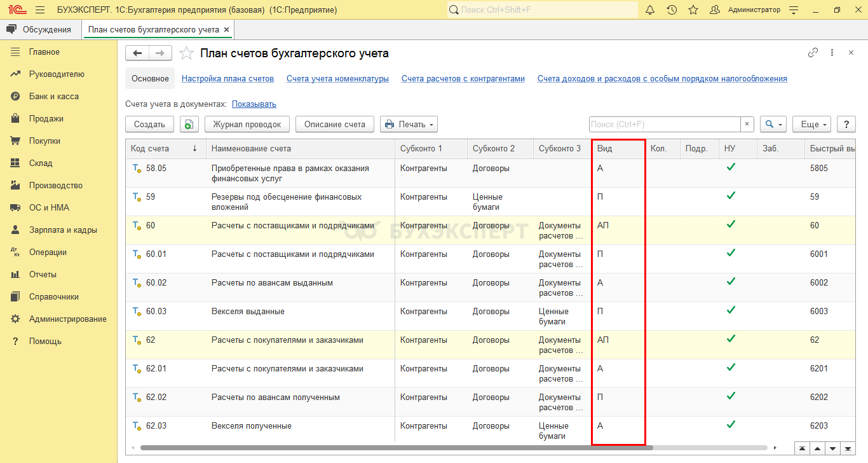The width and height of the screenshot is (868, 463).
Task: Click the Субконто 1 column header
Action: (431, 149)
